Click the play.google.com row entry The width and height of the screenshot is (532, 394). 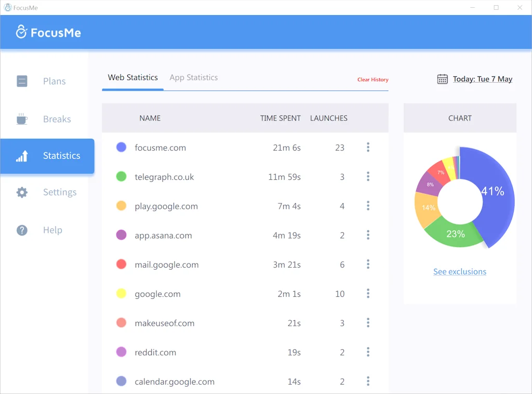[x=166, y=206]
